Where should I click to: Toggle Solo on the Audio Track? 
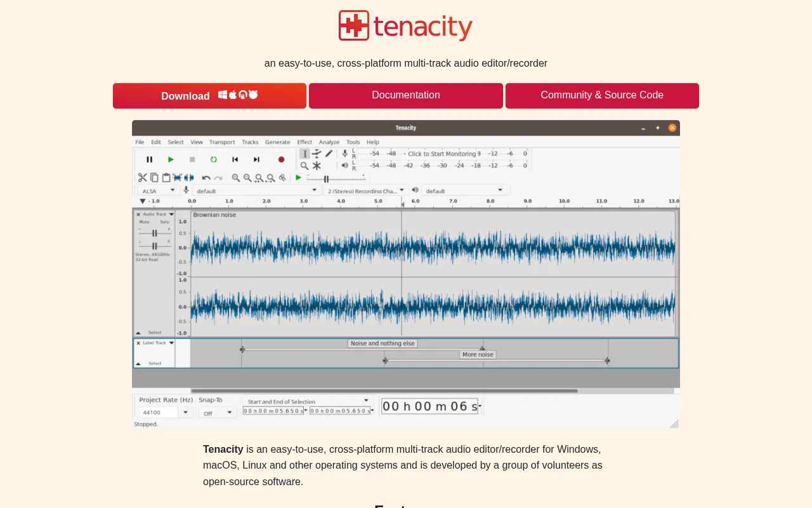click(164, 222)
